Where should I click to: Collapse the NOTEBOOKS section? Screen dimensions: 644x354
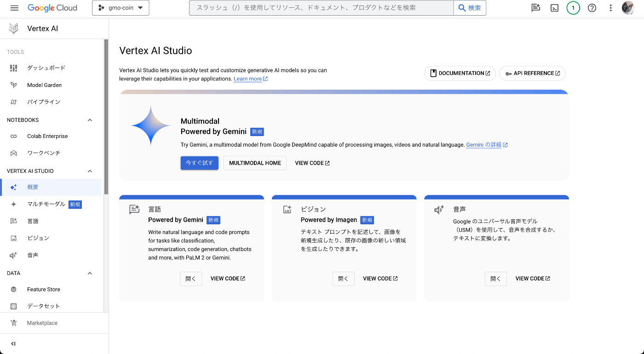(90, 120)
